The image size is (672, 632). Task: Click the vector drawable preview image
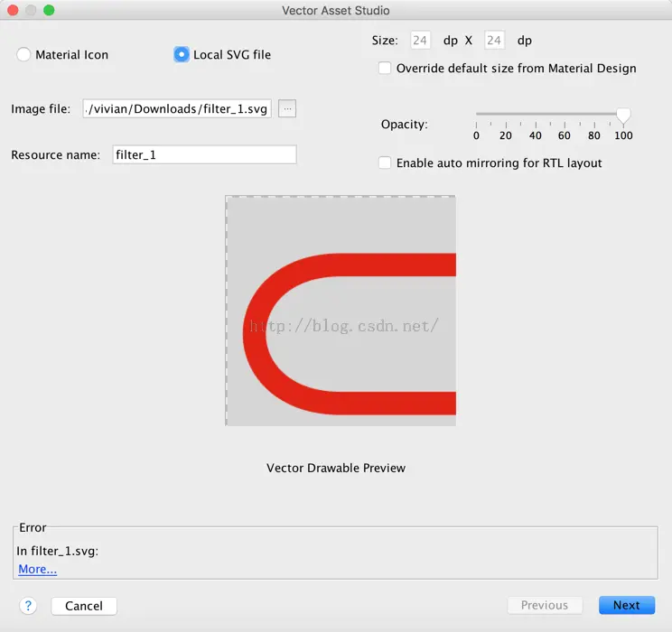point(341,311)
